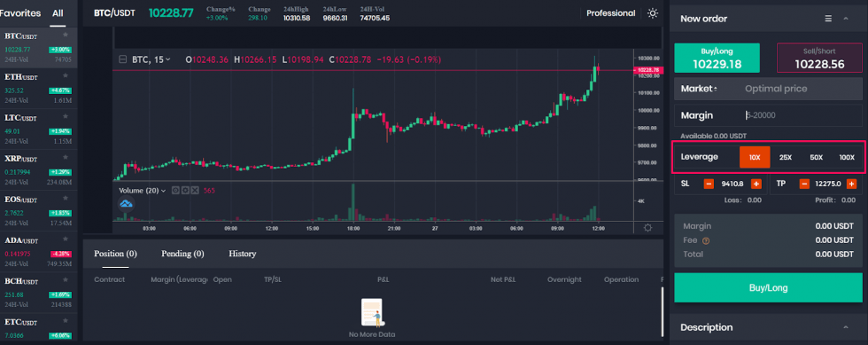Click the list icon in New order header
The height and width of the screenshot is (345, 868).
(x=828, y=19)
